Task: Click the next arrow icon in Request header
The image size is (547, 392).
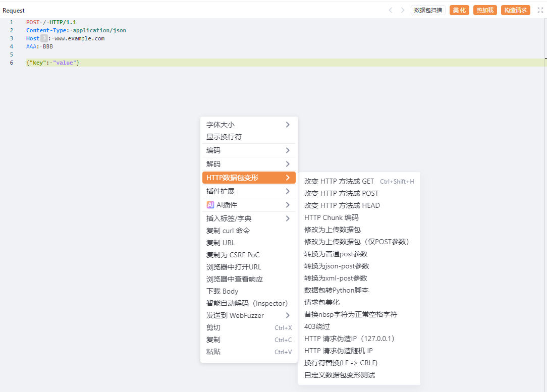Action: coord(403,10)
